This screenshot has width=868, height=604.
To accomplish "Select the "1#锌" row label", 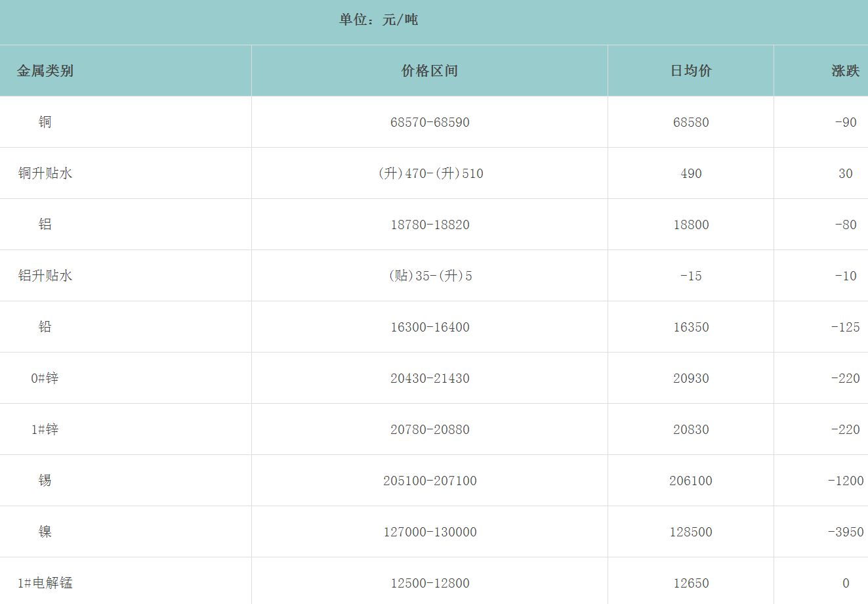I will pos(45,429).
